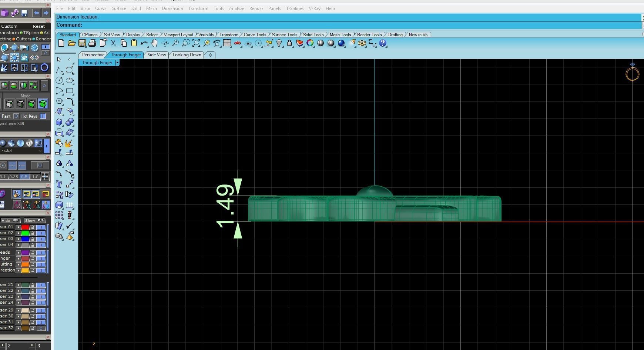Toggle visibility of layer User 04

(x=41, y=245)
